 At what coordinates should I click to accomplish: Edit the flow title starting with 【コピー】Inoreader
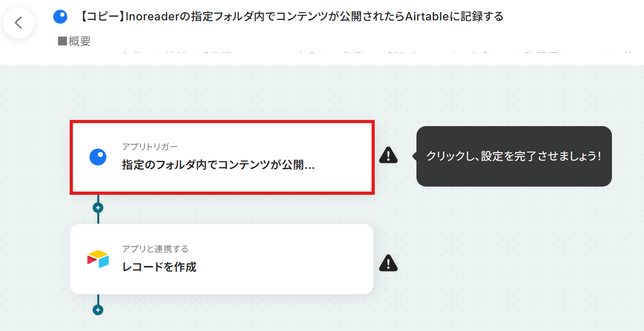coord(292,17)
